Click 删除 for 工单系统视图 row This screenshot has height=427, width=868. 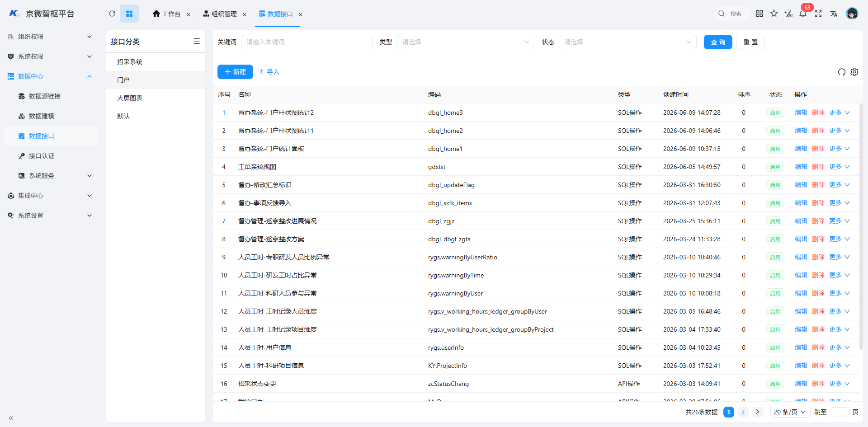point(818,167)
